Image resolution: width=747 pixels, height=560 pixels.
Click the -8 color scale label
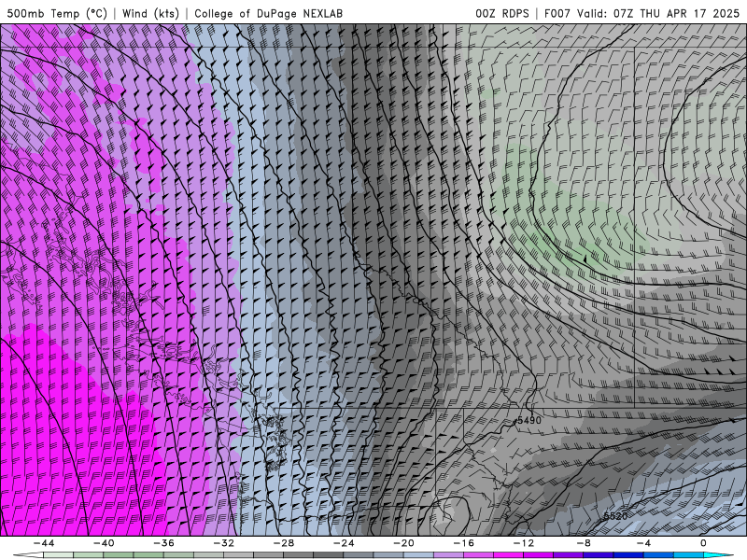[583, 543]
